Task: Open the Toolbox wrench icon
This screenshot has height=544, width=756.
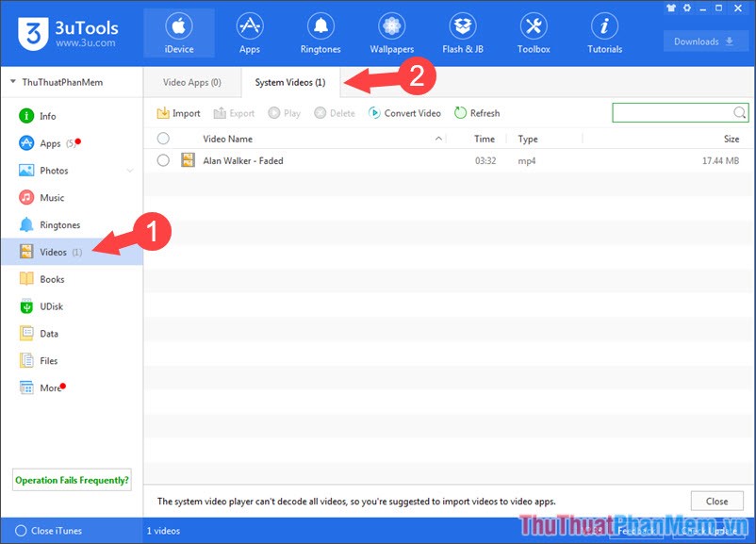Action: pyautogui.click(x=534, y=26)
